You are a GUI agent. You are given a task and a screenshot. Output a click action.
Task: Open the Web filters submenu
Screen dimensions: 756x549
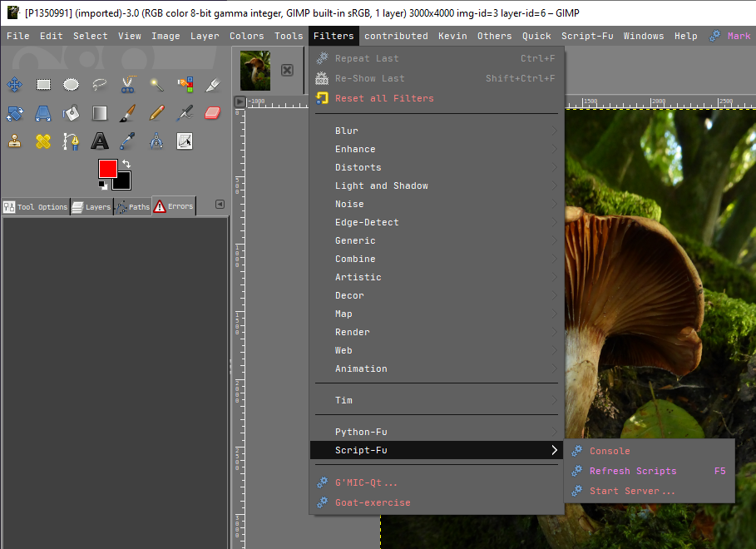click(x=437, y=351)
